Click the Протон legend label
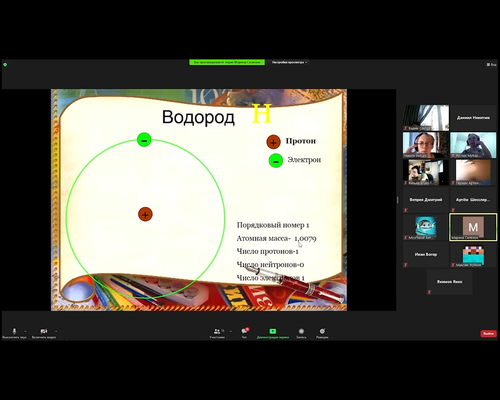 tap(301, 141)
